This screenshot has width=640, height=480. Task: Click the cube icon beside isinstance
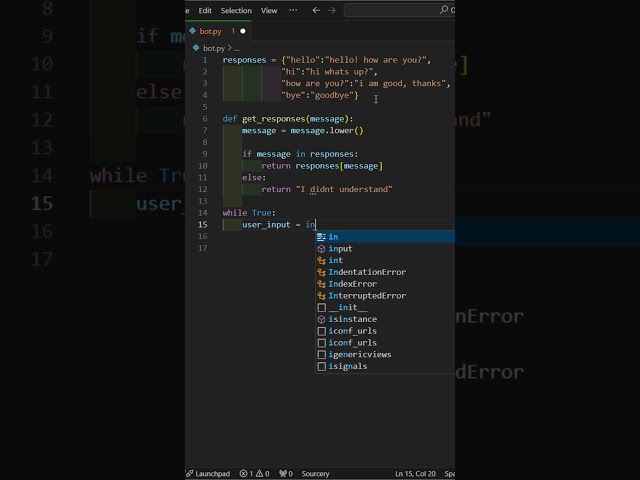(321, 319)
